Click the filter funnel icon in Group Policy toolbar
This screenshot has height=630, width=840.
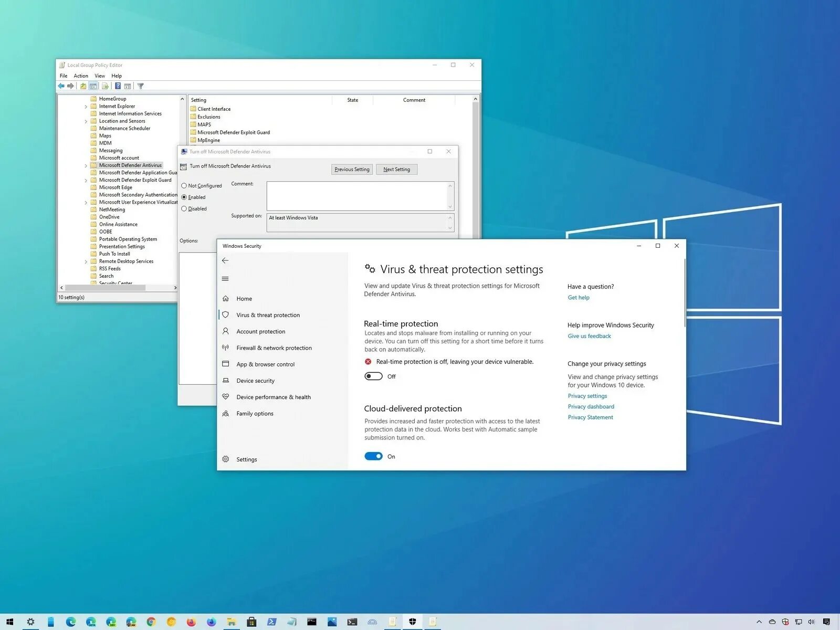point(140,86)
